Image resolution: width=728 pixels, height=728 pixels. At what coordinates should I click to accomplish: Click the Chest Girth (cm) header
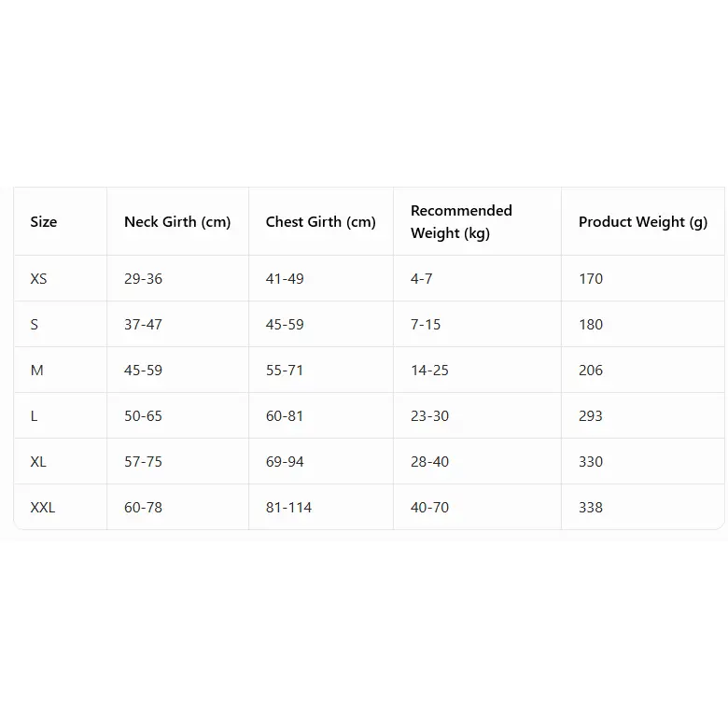(x=320, y=222)
